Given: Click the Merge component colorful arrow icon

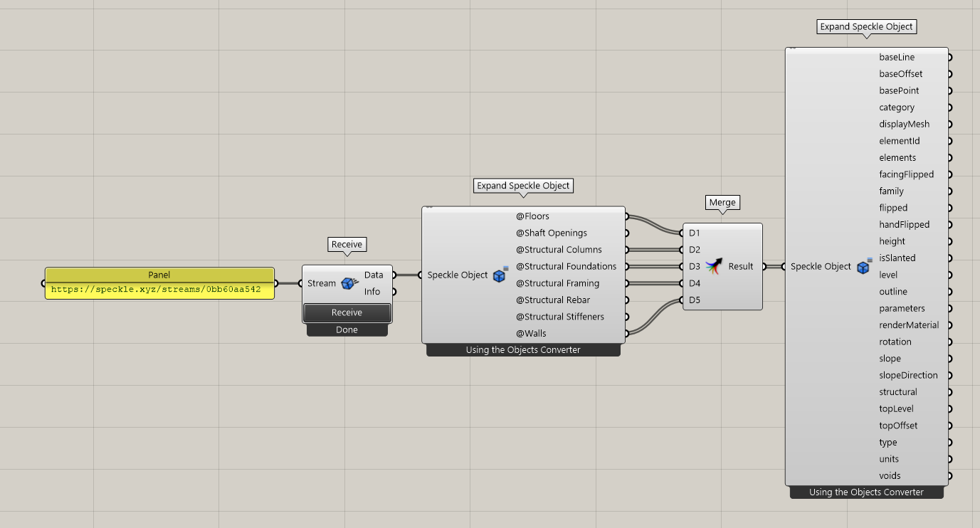Looking at the screenshot, I should [x=714, y=267].
